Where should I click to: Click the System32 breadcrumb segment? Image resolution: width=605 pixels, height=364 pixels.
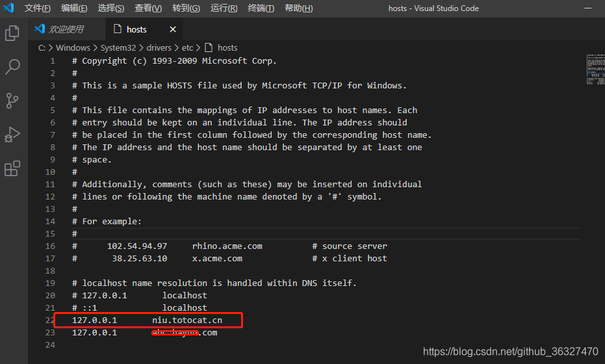[x=118, y=48]
